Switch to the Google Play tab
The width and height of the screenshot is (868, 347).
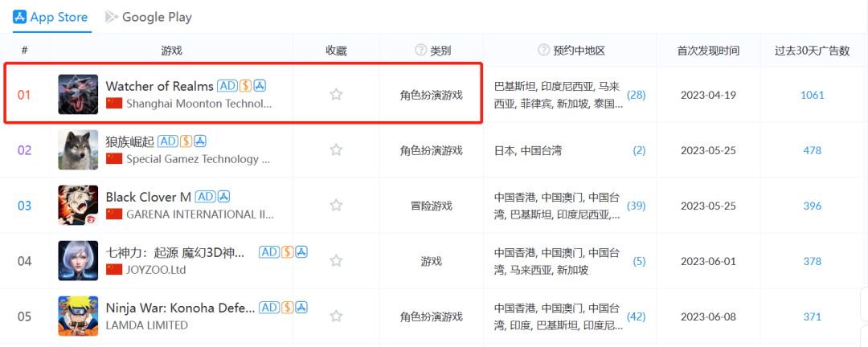[149, 17]
